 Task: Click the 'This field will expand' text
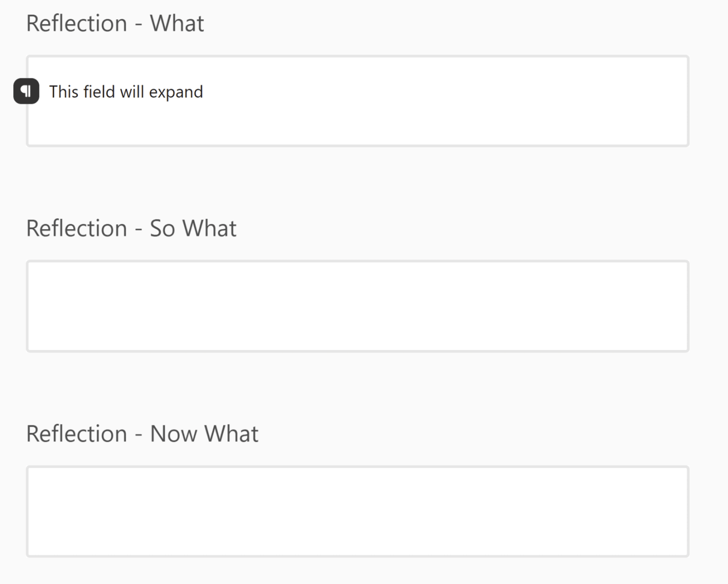(x=126, y=92)
